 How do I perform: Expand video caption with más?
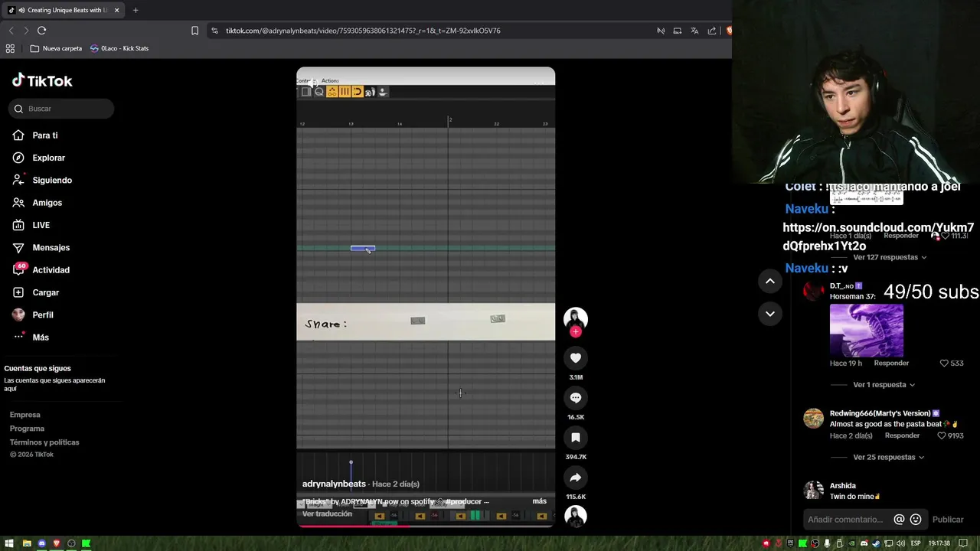[540, 501]
